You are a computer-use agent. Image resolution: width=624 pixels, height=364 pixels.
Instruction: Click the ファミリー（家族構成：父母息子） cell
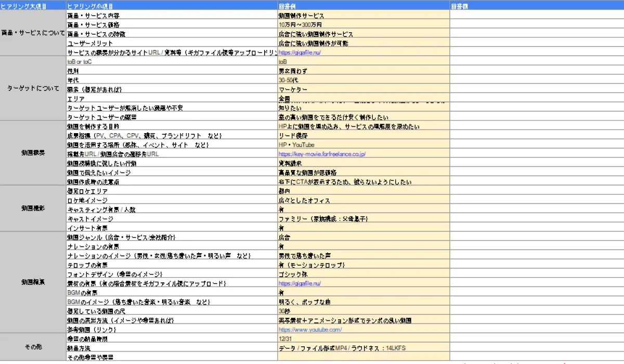click(x=363, y=219)
